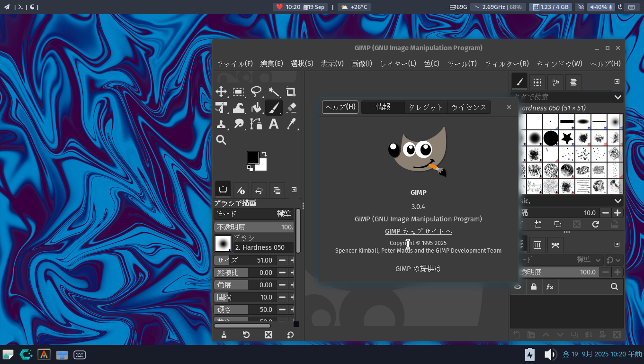This screenshot has height=364, width=644.
Task: Switch to the Patterns tab in right dock
Action: point(537,82)
